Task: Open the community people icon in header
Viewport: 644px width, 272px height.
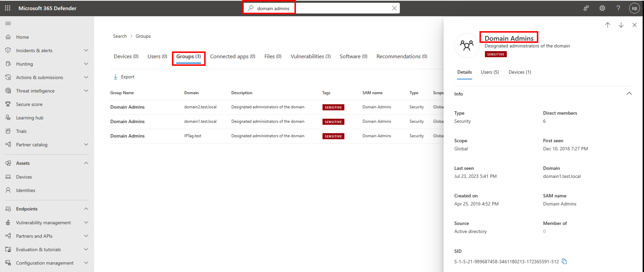Action: (586, 8)
